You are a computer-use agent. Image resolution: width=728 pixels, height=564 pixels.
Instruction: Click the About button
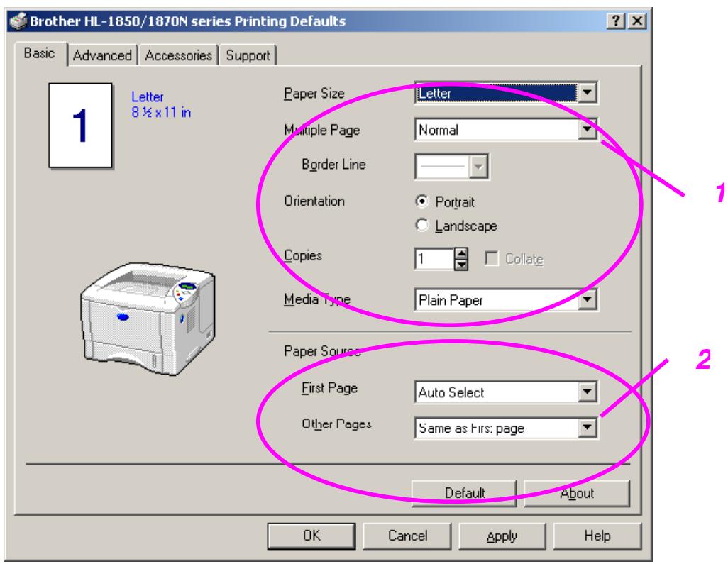click(577, 493)
